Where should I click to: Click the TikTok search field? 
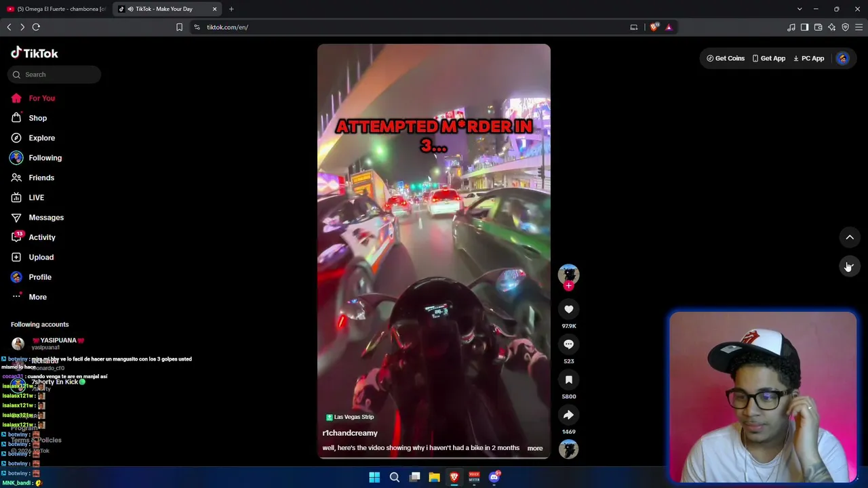coord(54,75)
